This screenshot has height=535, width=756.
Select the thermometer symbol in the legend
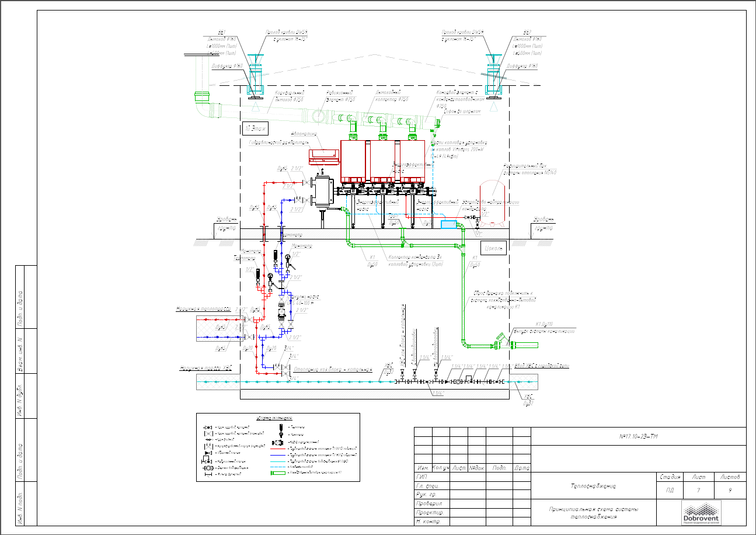pyautogui.click(x=281, y=427)
